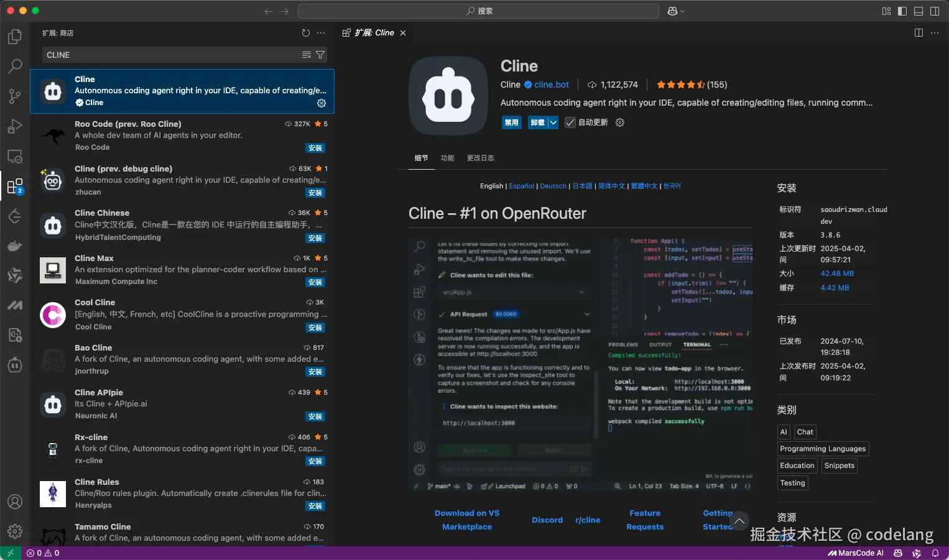Split the editor right
Viewport: 949px width, 560px height.
919,33
